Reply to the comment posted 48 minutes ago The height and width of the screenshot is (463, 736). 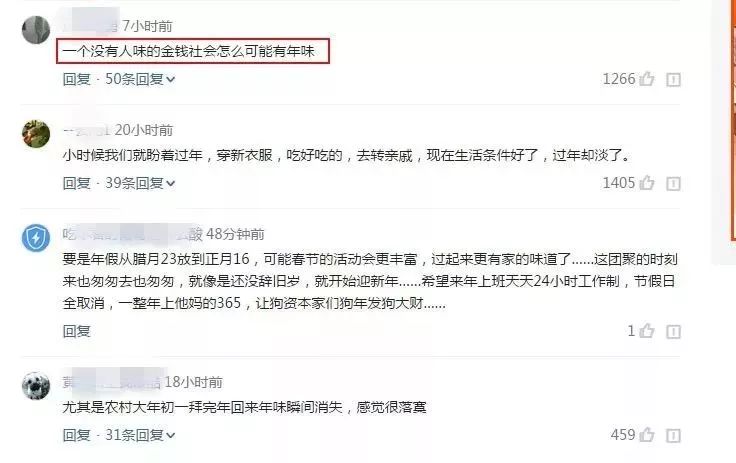[77, 331]
